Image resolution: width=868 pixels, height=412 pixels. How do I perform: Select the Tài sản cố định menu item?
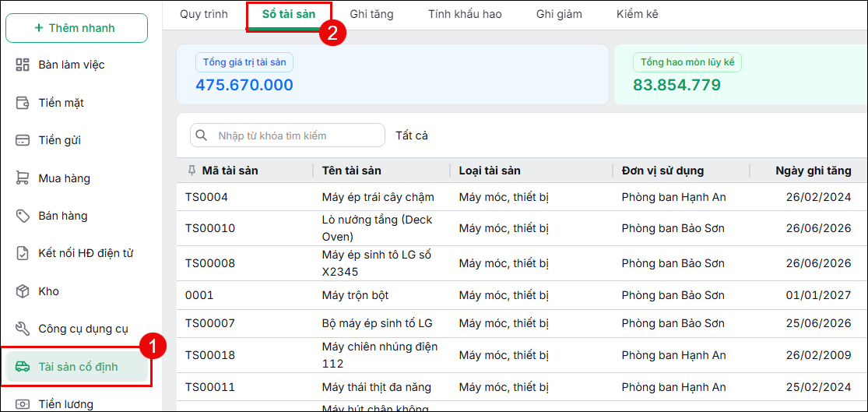[76, 367]
